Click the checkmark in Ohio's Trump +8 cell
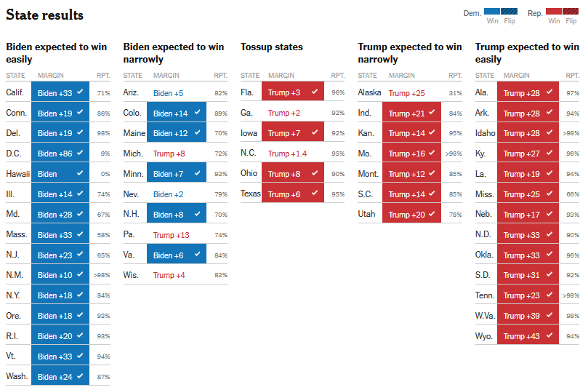The height and width of the screenshot is (390, 588). pos(315,173)
